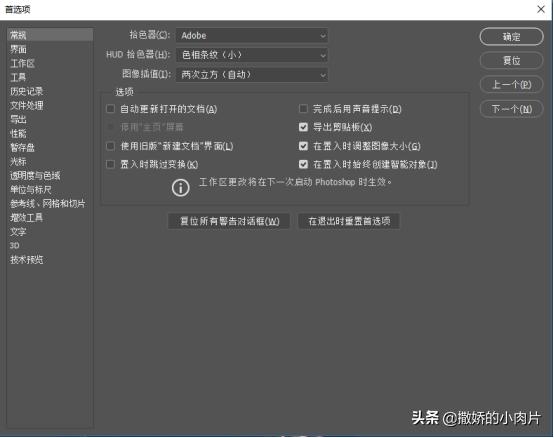Close the 首选项 dialog
This screenshot has width=554, height=438.
tap(541, 10)
